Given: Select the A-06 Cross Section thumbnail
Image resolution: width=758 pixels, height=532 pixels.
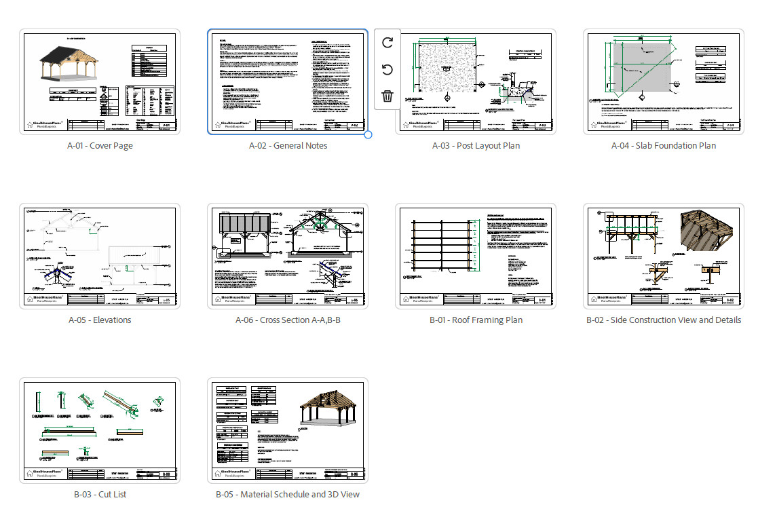Looking at the screenshot, I should (288, 256).
